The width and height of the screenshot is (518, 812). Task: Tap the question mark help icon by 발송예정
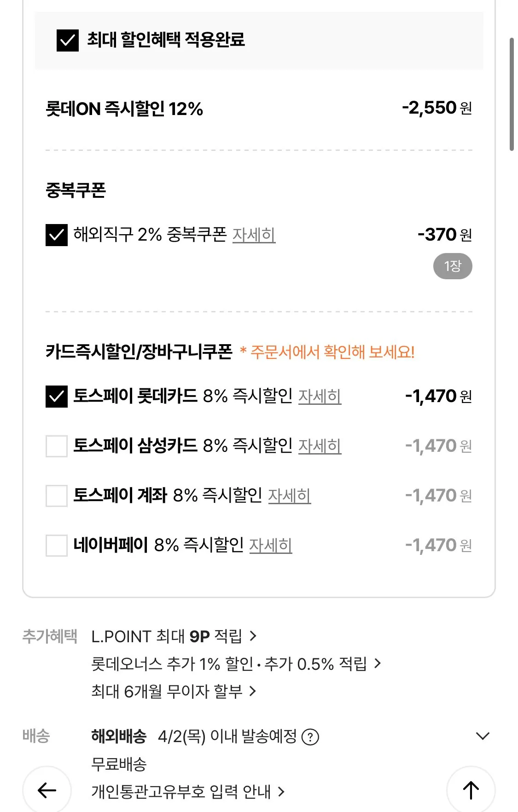tap(310, 737)
